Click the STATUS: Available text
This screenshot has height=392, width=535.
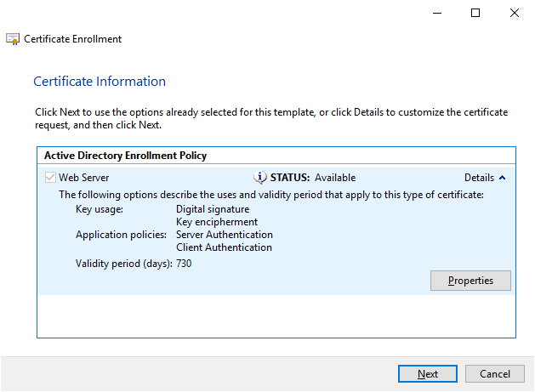point(313,178)
